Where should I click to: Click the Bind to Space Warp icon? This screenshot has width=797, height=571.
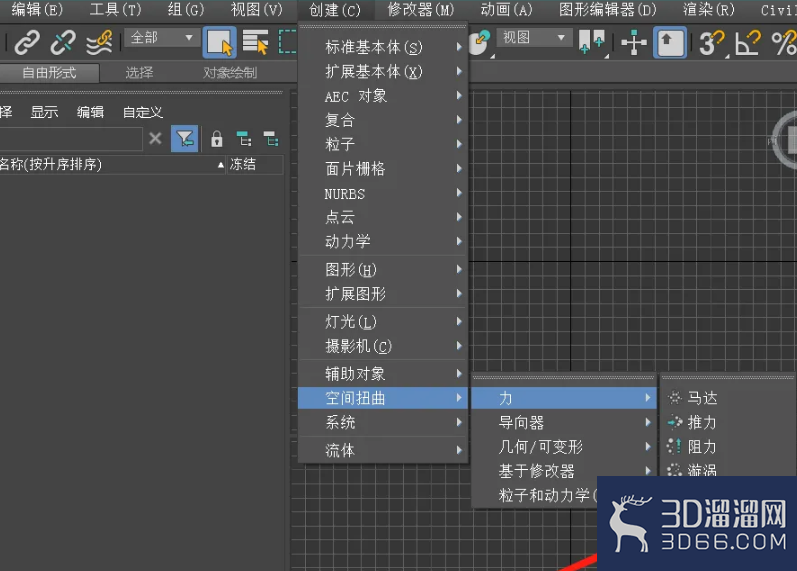[99, 43]
